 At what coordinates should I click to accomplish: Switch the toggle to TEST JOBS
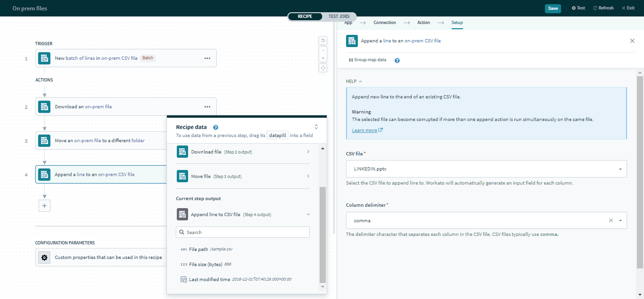pos(339,16)
